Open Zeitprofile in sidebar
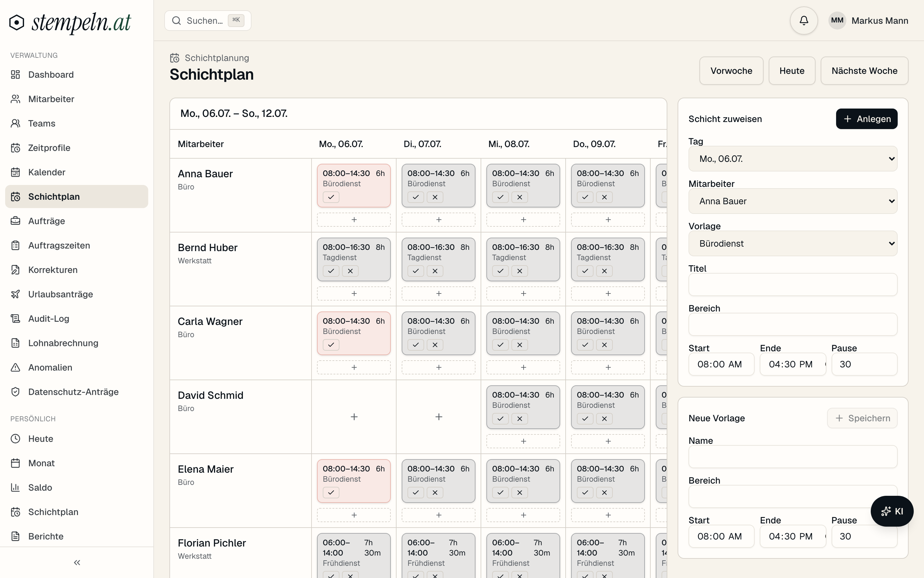This screenshot has width=924, height=578. click(76, 148)
